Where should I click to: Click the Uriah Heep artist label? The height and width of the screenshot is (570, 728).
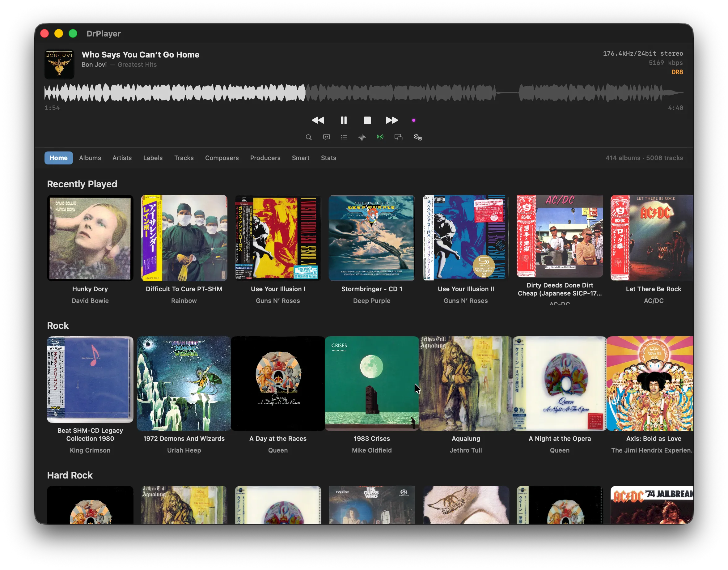(184, 450)
